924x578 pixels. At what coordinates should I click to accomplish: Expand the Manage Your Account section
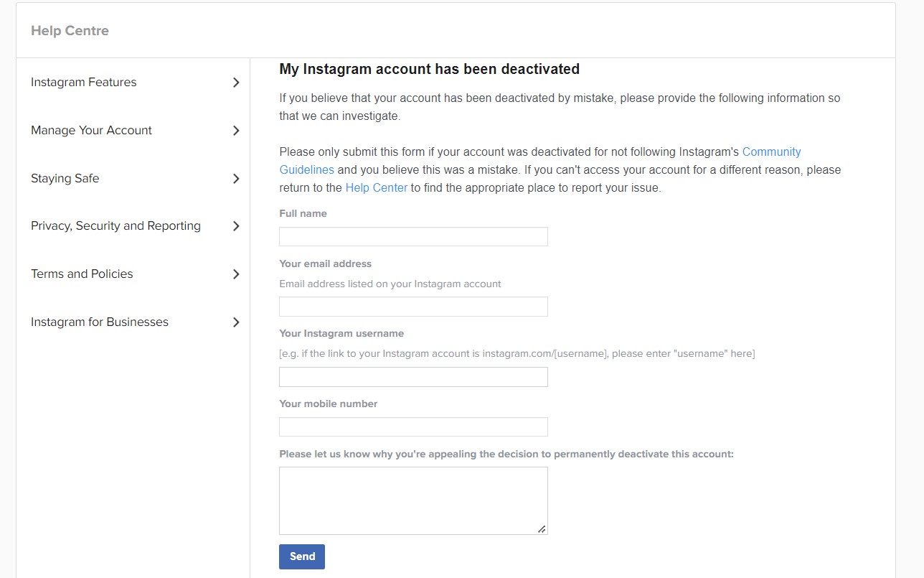pyautogui.click(x=235, y=130)
